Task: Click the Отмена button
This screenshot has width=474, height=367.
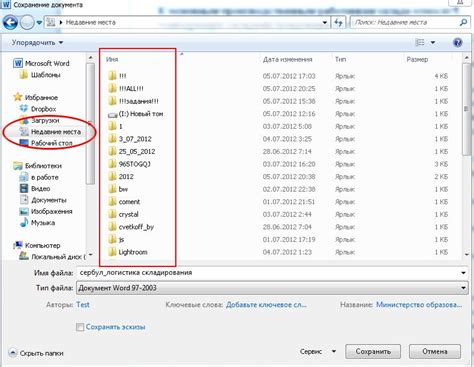Action: coord(435,352)
